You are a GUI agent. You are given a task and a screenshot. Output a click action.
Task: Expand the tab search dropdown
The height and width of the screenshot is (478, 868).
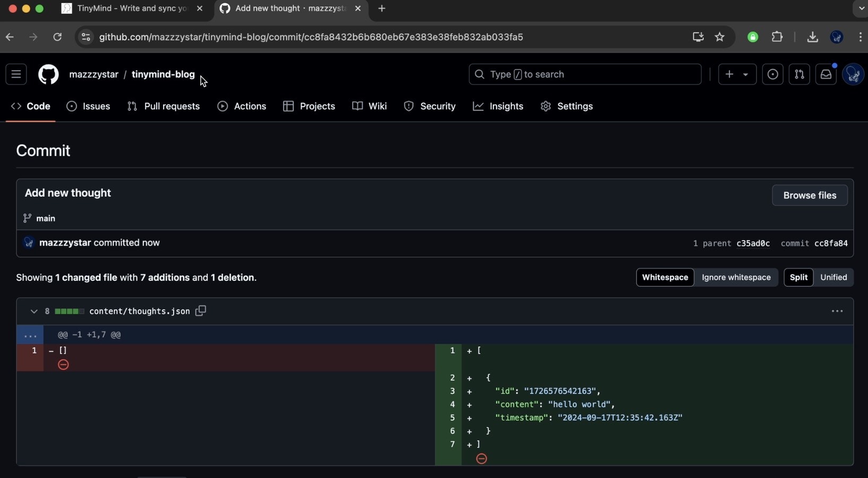[861, 8]
